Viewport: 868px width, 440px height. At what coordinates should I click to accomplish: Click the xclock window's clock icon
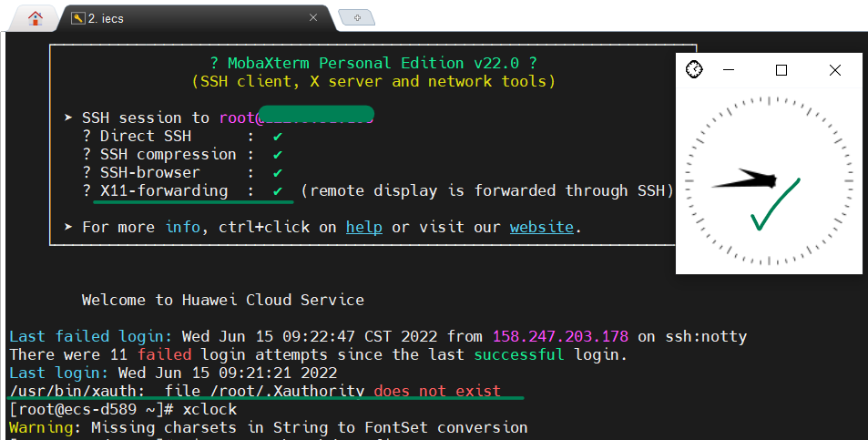pos(693,70)
